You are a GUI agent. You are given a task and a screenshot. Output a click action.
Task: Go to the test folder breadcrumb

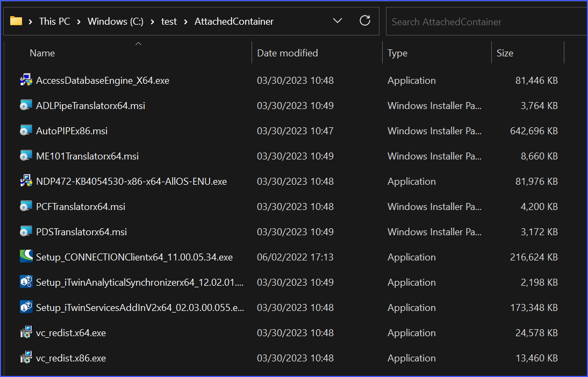coord(169,21)
